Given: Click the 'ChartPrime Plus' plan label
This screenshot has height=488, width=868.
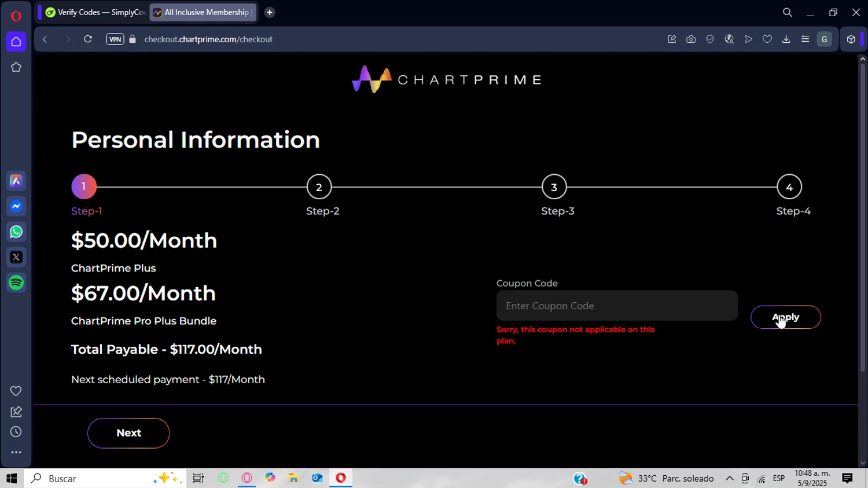Looking at the screenshot, I should [x=113, y=269].
